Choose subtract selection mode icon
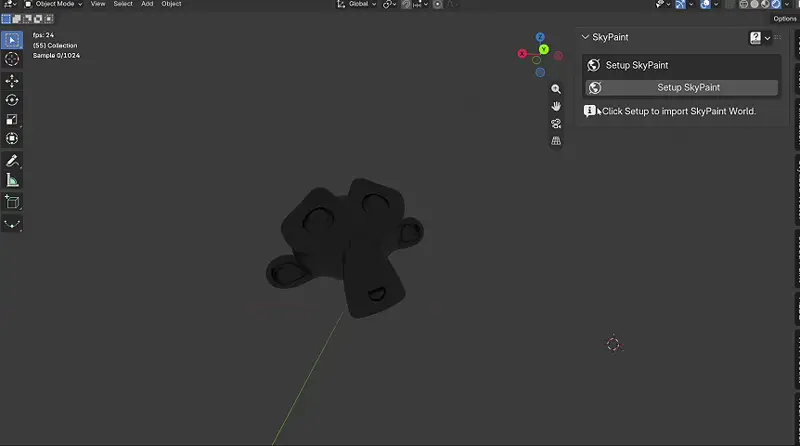The image size is (800, 446). pyautogui.click(x=28, y=19)
